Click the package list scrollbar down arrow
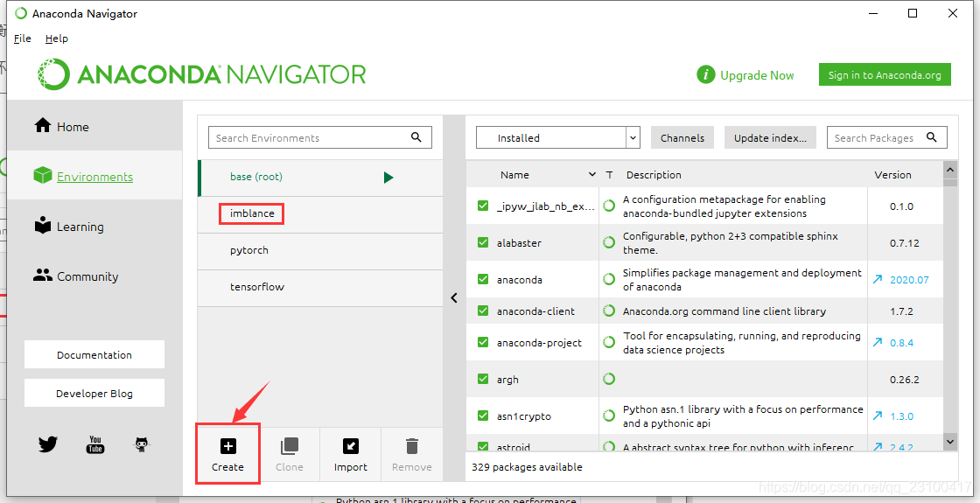Screen dimensions: 980x503 tap(950, 441)
